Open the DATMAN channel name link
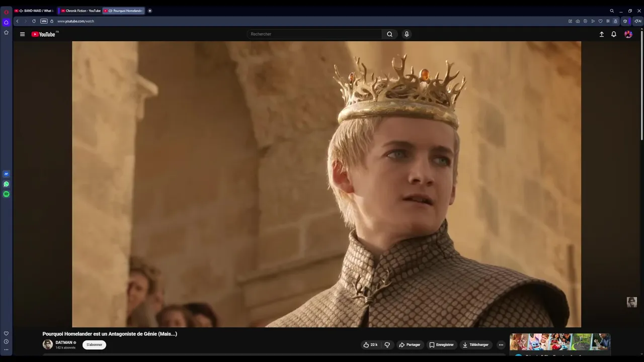 (x=64, y=342)
